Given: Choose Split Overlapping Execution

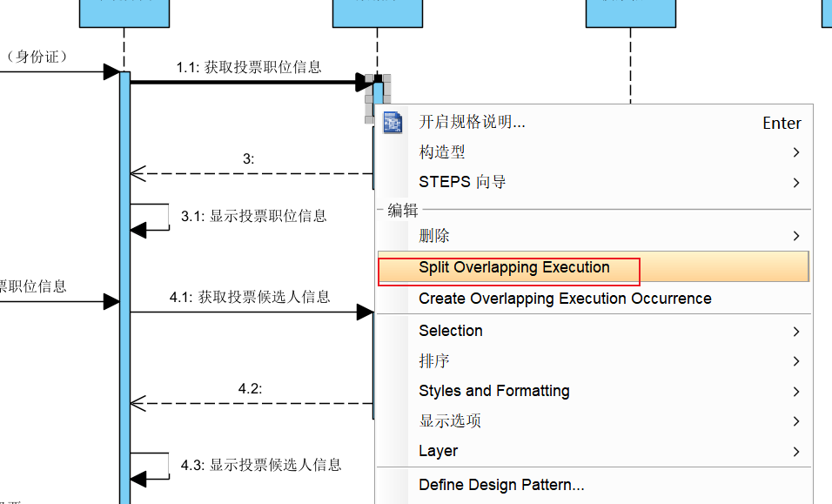Looking at the screenshot, I should [594, 267].
